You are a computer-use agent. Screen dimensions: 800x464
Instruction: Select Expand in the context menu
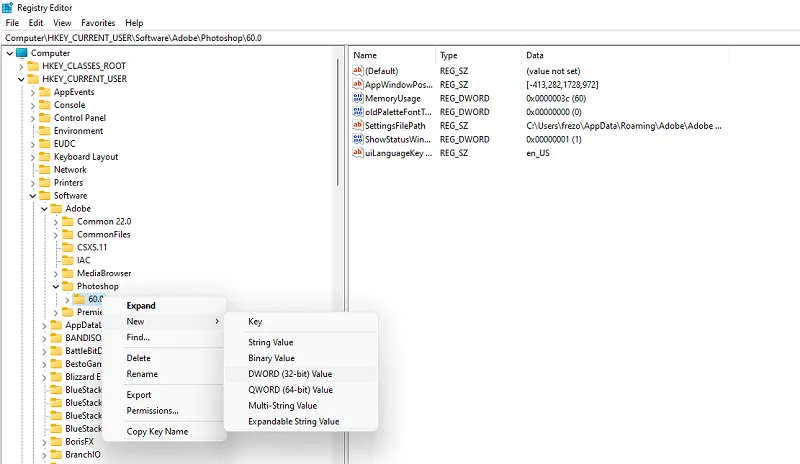[164, 305]
